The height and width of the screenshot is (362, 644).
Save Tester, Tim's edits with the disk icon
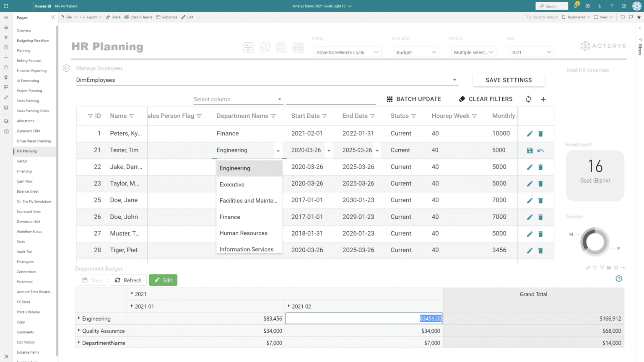(530, 150)
